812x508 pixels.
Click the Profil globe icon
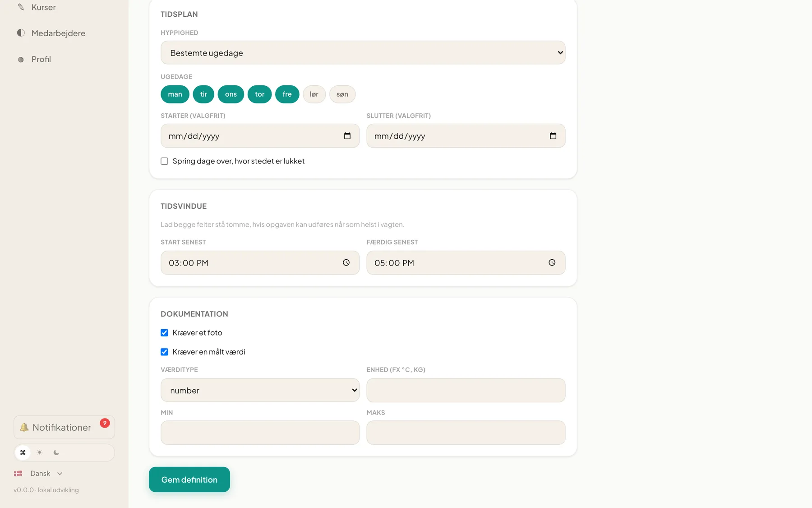click(x=21, y=60)
